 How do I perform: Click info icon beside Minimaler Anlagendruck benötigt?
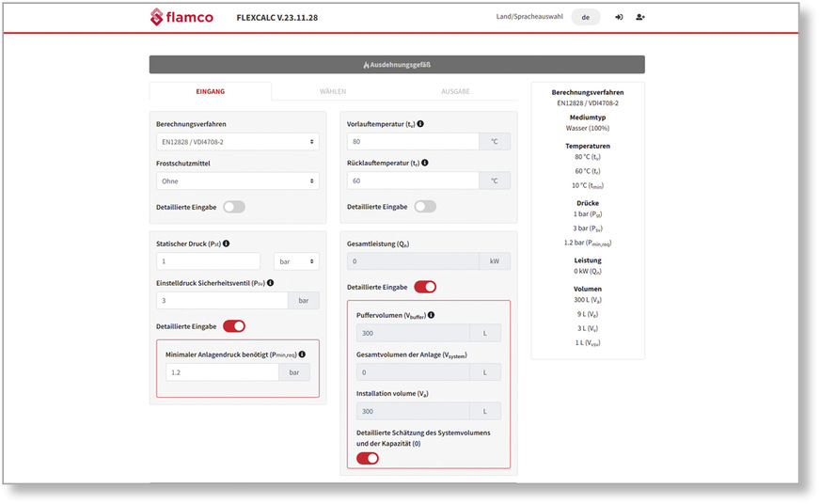coord(302,354)
